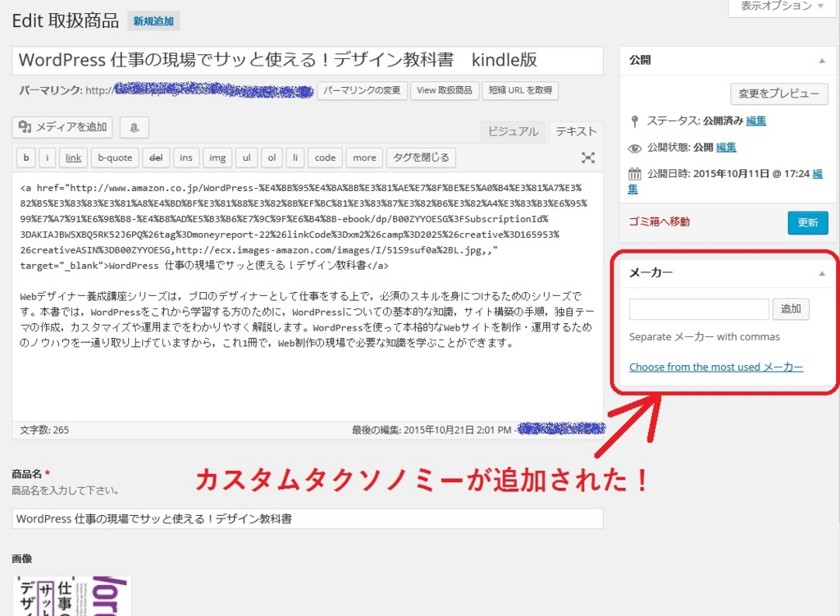Click the status pin icon

pos(634,121)
